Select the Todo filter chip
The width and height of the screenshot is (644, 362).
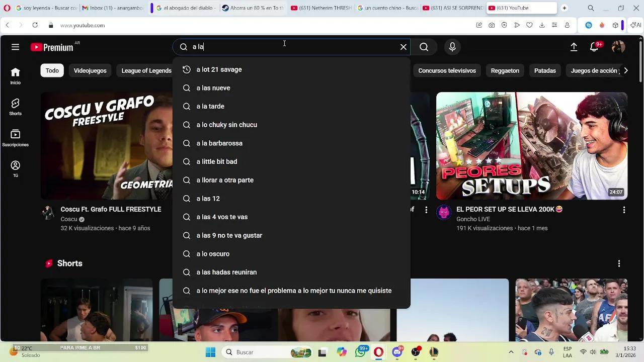click(52, 70)
